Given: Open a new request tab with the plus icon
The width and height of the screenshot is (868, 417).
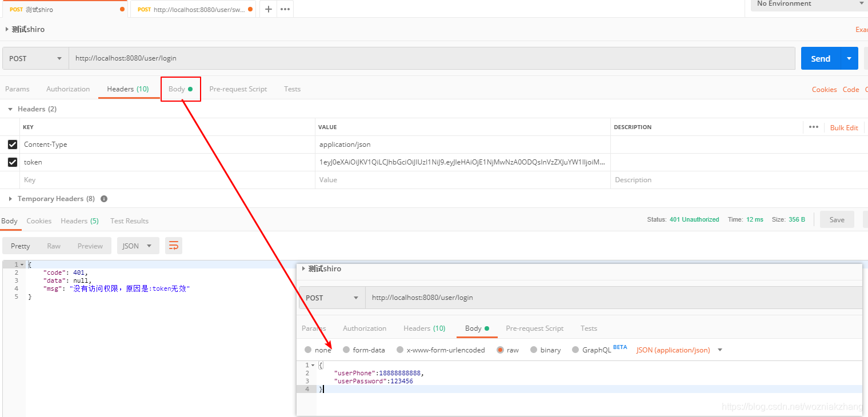Looking at the screenshot, I should [x=268, y=9].
